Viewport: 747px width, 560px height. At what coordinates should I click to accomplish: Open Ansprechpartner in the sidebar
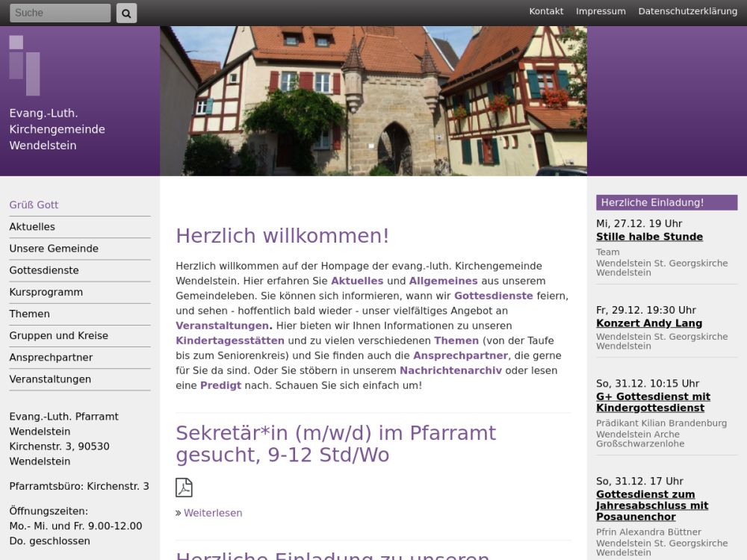51,358
